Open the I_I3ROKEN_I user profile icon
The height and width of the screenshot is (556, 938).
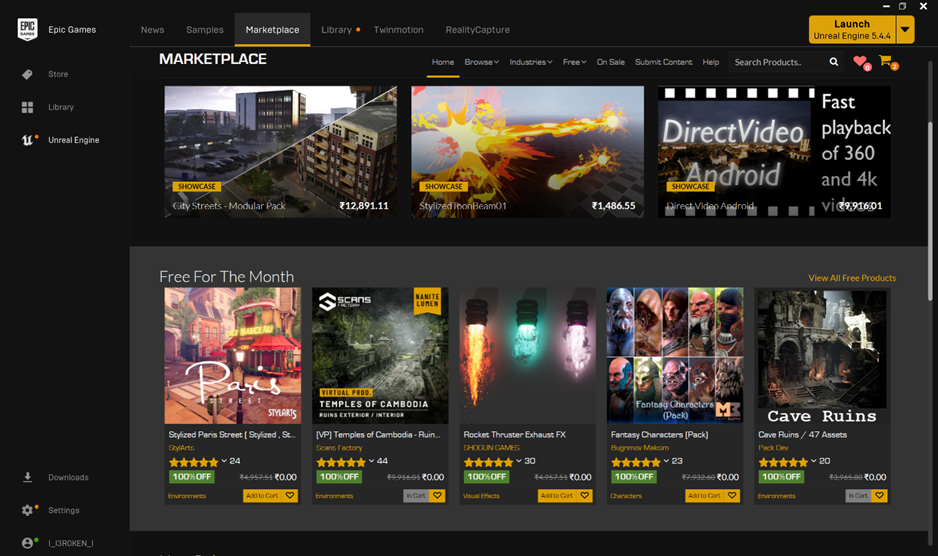click(28, 543)
